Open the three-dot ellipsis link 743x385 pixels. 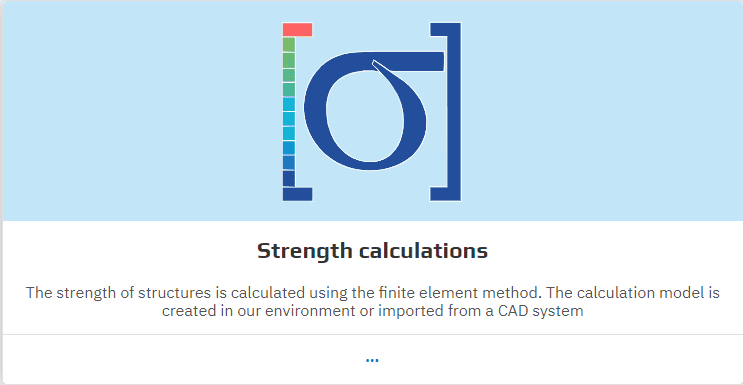coord(372,360)
